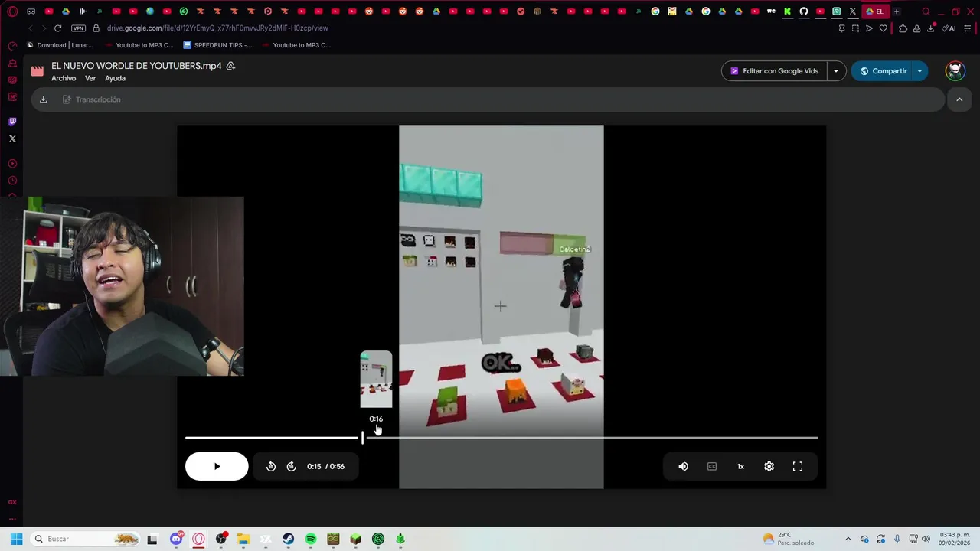Open File Explorer from the taskbar
The image size is (980, 551).
tap(243, 539)
